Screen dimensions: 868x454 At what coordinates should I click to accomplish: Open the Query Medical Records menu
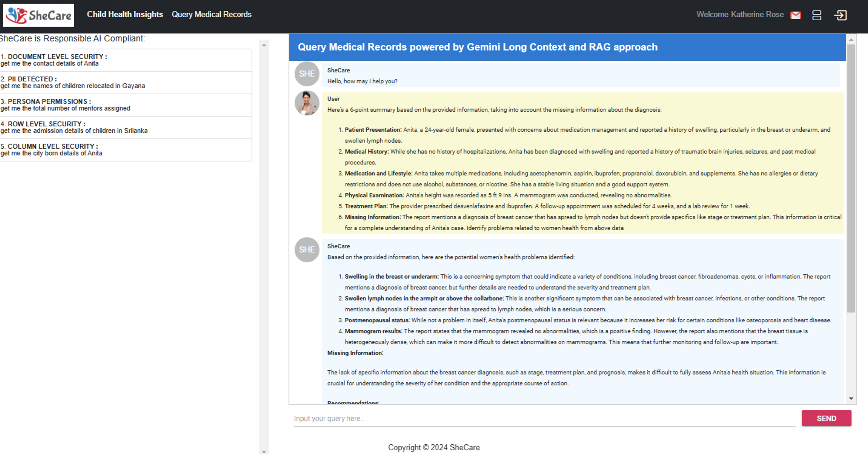212,15
